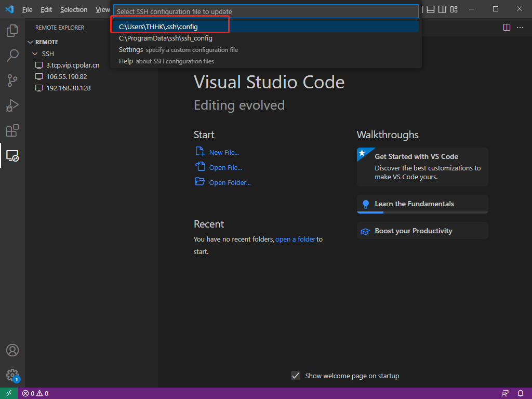The width and height of the screenshot is (532, 399).
Task: Open the remote connection indicator in status bar
Action: 8,393
